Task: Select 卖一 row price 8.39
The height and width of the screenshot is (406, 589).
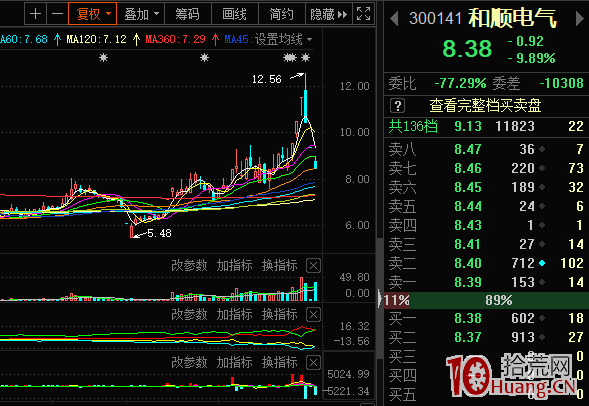Action: tap(468, 282)
